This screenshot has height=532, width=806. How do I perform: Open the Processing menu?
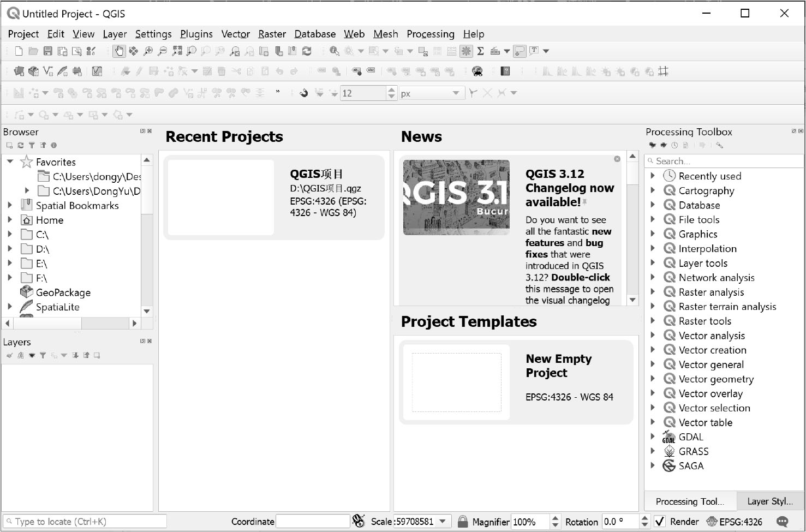[430, 34]
